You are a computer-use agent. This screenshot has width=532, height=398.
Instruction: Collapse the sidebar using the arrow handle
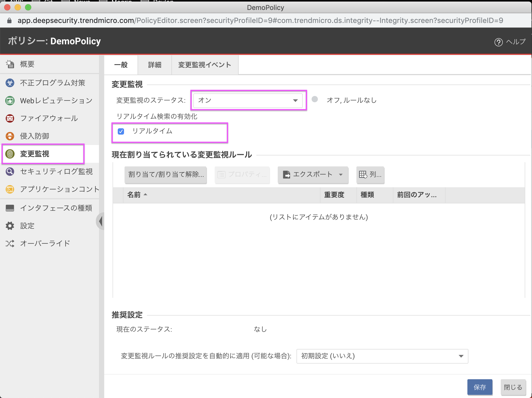pos(101,221)
